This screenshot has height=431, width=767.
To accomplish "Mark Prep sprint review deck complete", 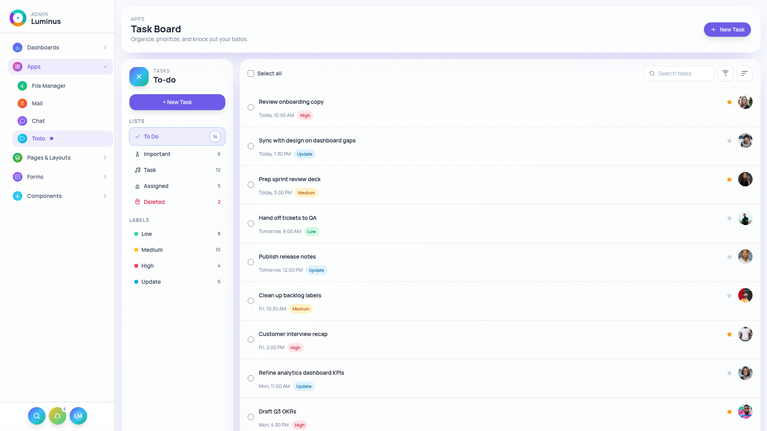I will (x=251, y=185).
